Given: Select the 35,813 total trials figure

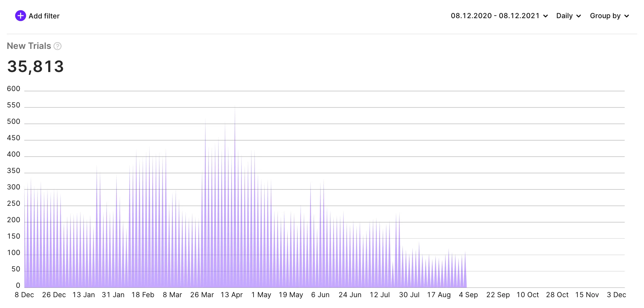Looking at the screenshot, I should (35, 66).
